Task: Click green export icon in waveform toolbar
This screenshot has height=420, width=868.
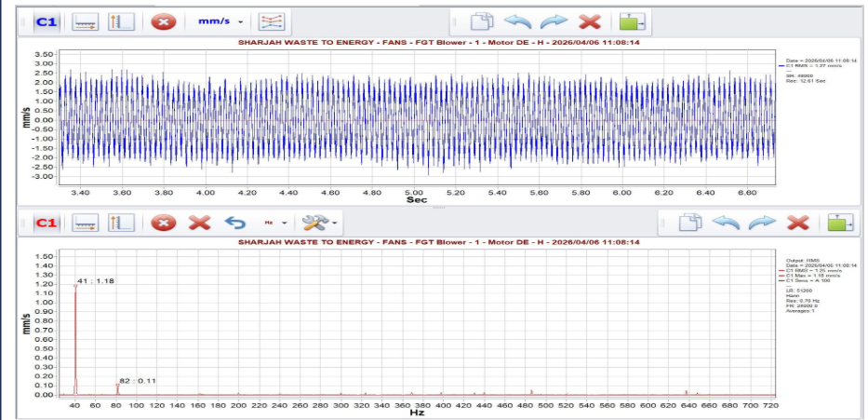Action: [632, 22]
